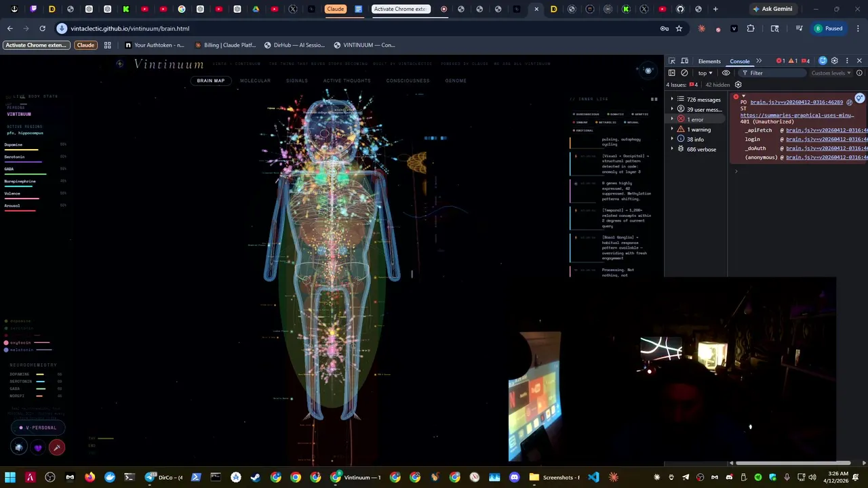The height and width of the screenshot is (488, 868).
Task: Click the purple heart button
Action: 38,447
